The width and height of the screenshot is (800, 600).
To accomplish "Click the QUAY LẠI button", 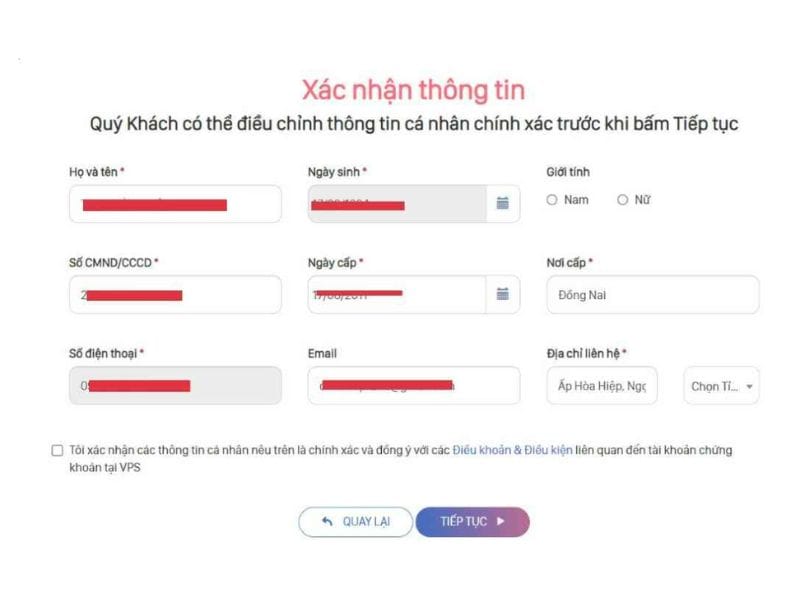I will (355, 521).
